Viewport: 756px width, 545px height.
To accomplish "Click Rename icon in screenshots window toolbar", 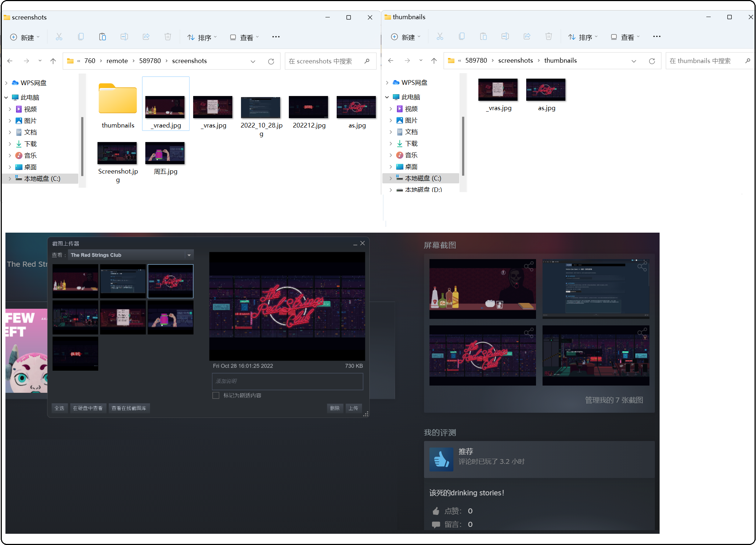I will (x=124, y=37).
